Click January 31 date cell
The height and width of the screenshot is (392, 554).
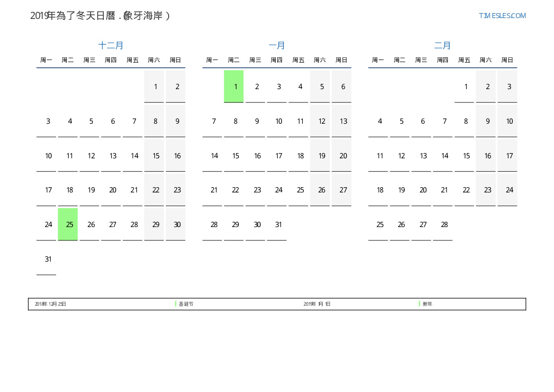click(x=278, y=225)
